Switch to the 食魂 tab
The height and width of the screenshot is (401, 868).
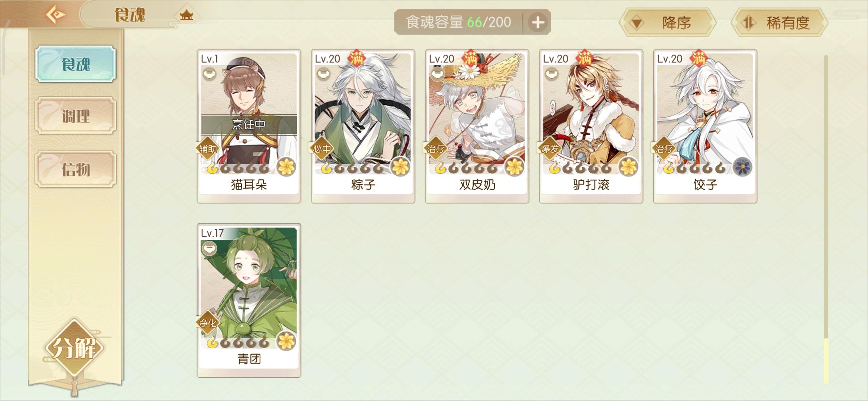pos(76,64)
